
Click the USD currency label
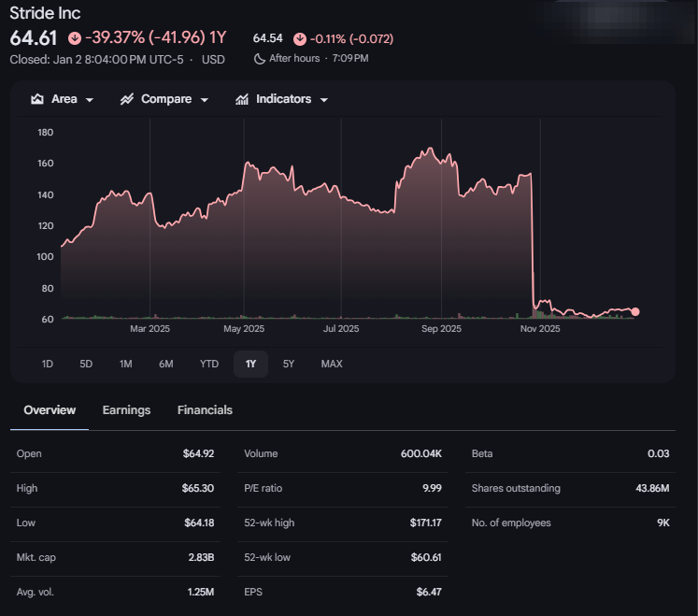(213, 60)
